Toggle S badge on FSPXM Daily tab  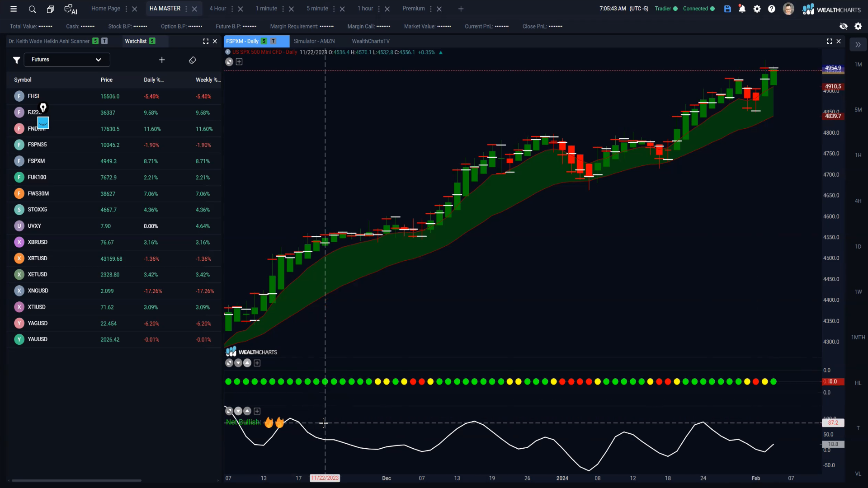click(264, 41)
